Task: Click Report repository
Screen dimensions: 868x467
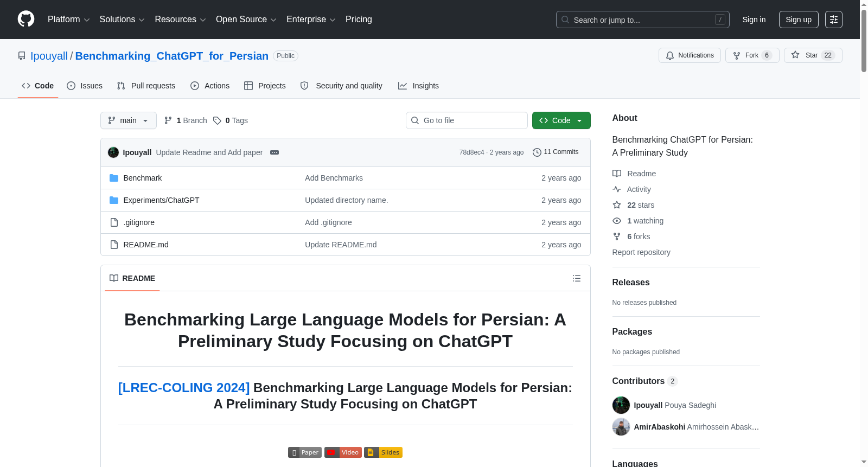Action: click(641, 252)
